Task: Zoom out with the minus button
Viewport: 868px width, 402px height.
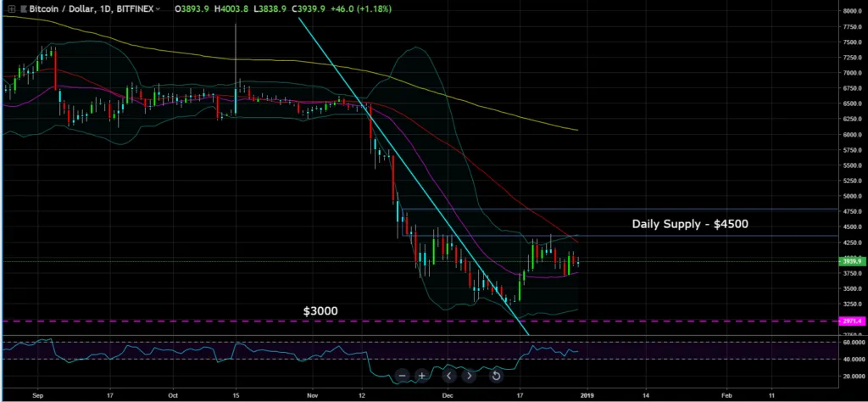Action: (403, 376)
